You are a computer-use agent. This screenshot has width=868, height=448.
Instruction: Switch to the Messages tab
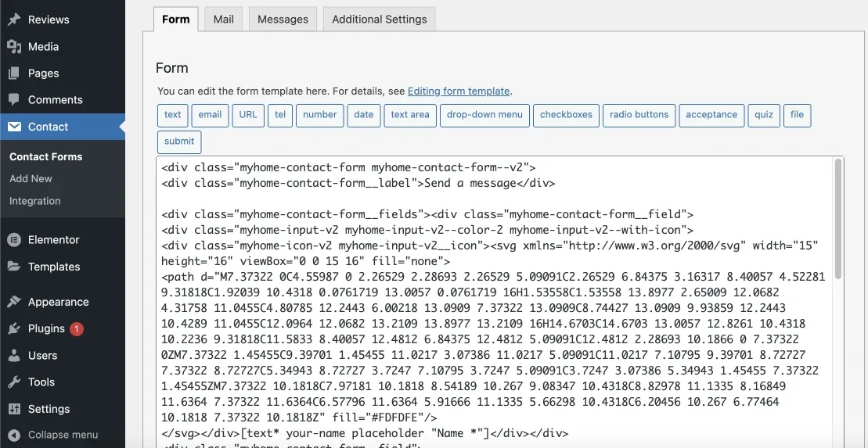283,20
